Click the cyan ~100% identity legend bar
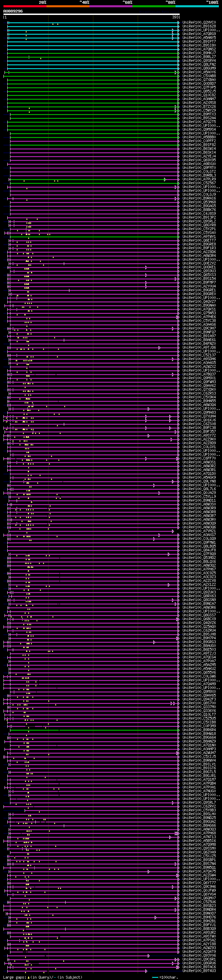The height and width of the screenshot is (980, 222). [x=197, y=7]
